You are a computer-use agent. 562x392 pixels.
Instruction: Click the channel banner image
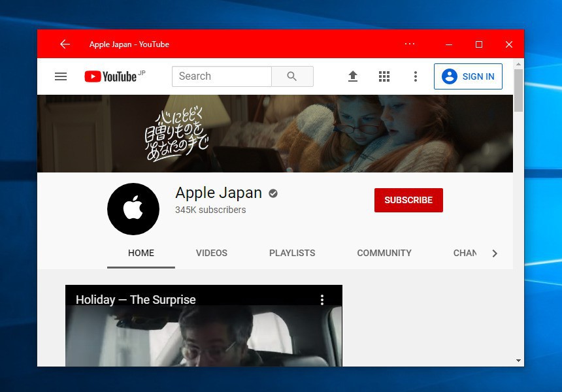point(275,133)
